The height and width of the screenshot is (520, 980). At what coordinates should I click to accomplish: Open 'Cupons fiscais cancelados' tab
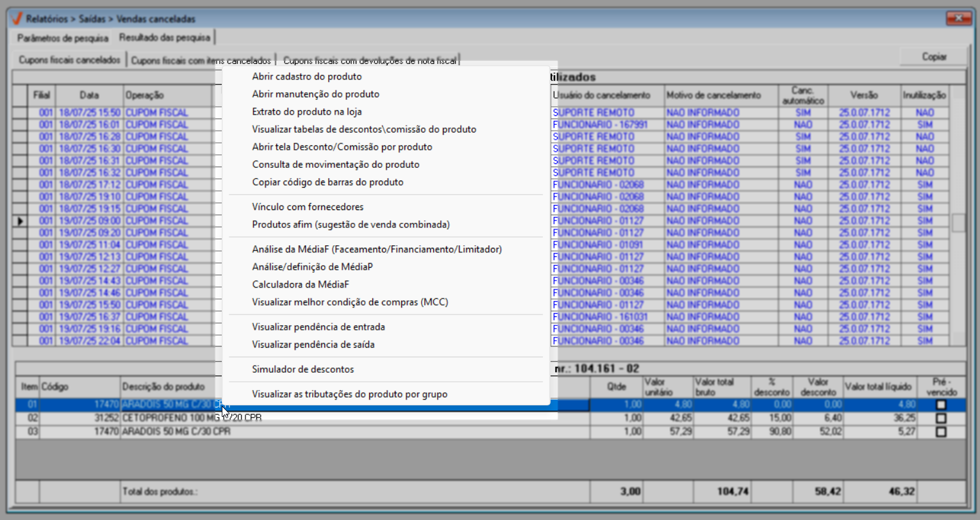(x=69, y=60)
